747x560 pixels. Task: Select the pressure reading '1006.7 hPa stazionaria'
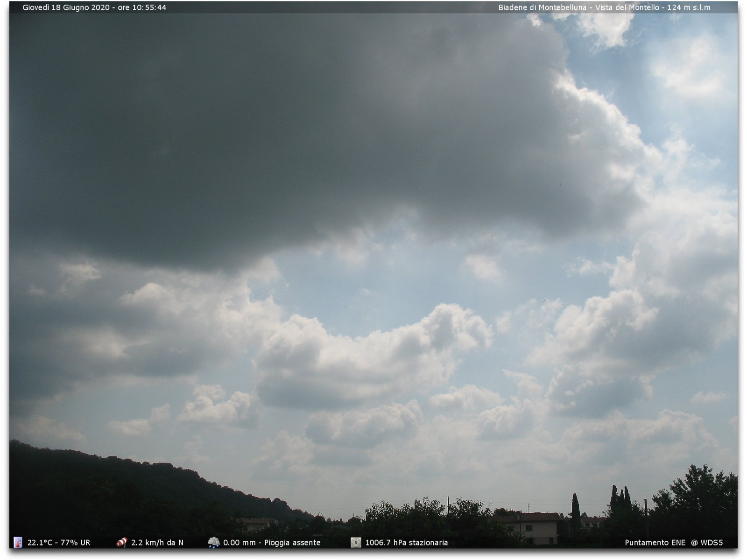pyautogui.click(x=406, y=543)
